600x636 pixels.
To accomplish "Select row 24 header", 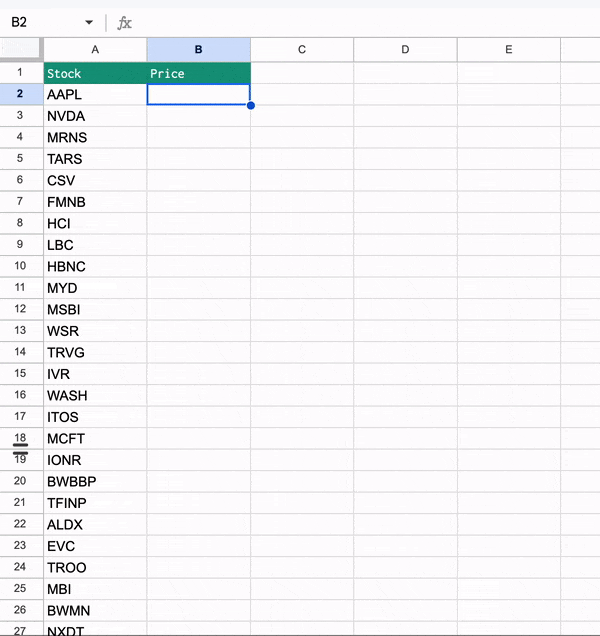I will pyautogui.click(x=22, y=567).
